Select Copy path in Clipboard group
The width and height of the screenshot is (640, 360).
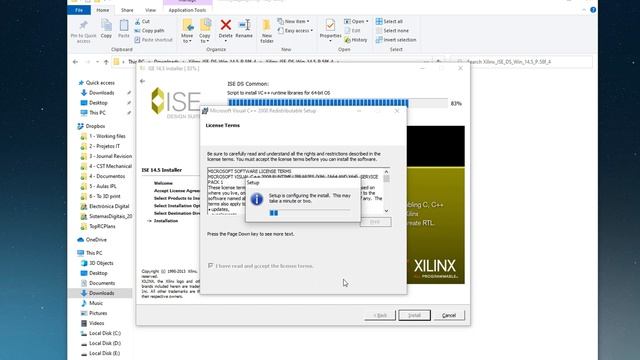(149, 31)
